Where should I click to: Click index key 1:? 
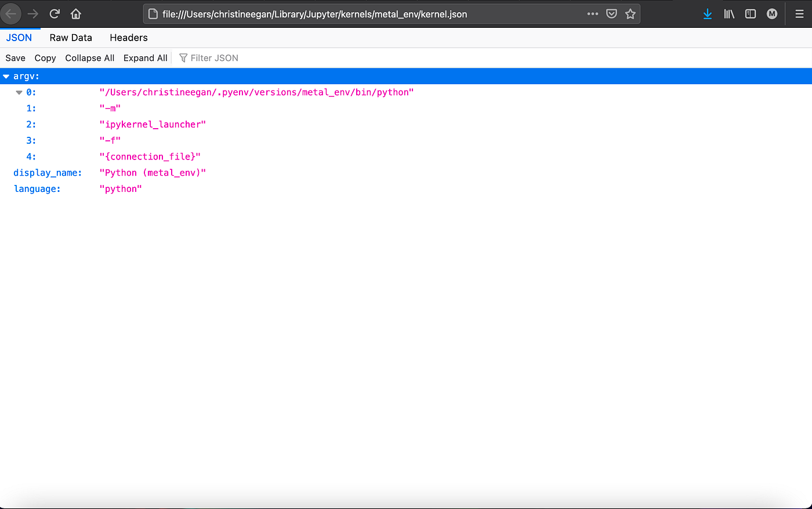pyautogui.click(x=31, y=108)
